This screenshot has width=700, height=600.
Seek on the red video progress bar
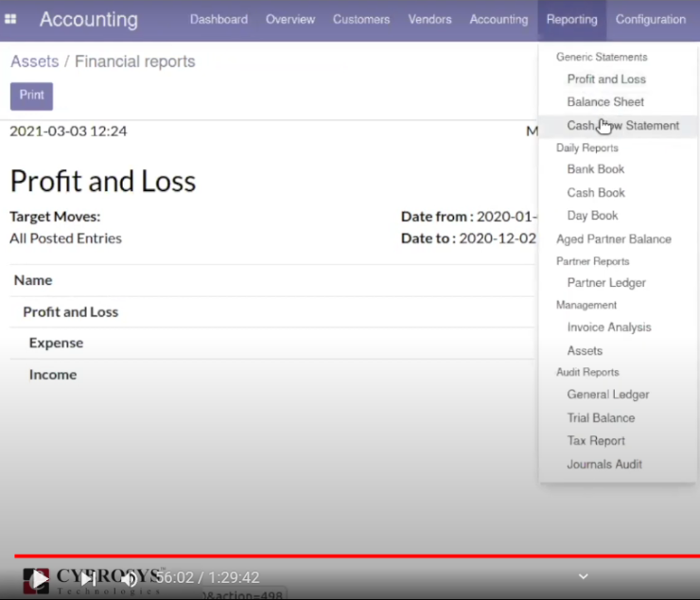coord(357,556)
